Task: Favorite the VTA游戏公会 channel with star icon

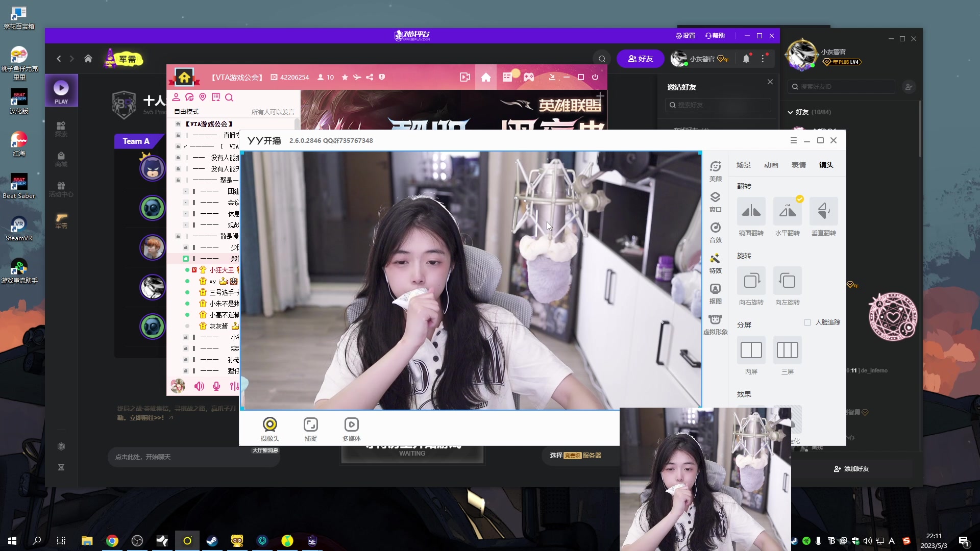Action: click(x=345, y=77)
